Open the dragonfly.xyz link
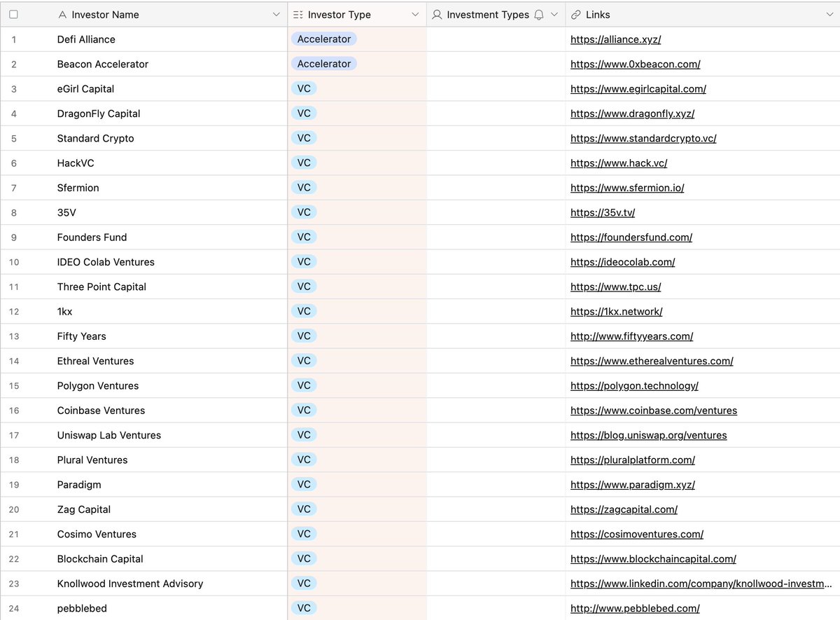Screen dimensions: 840x620 point(632,113)
